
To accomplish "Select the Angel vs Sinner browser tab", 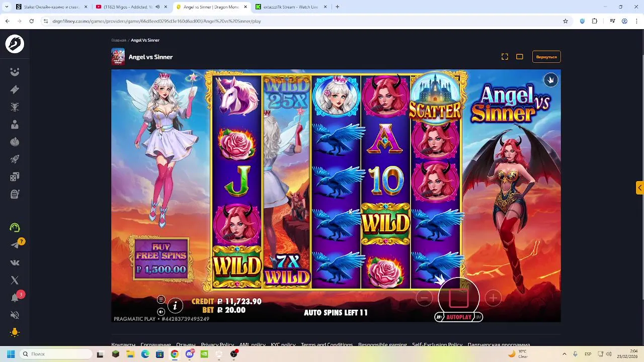I will (x=211, y=7).
